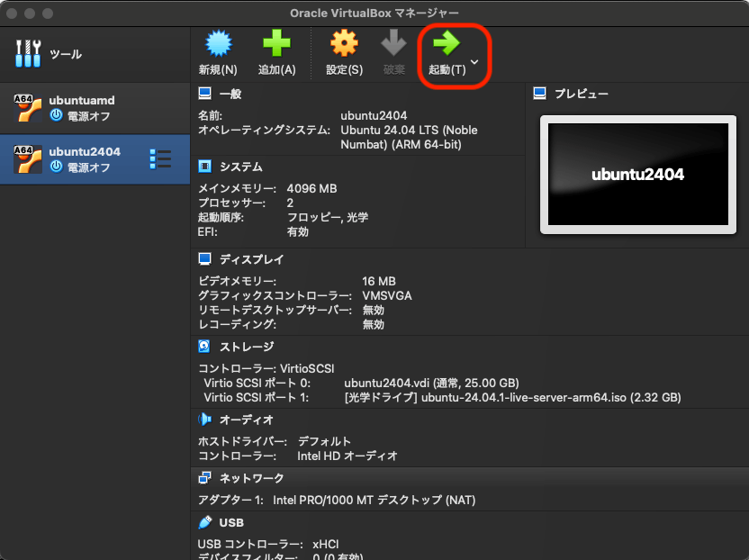
Task: Click the ubuntuamd A64 OS icon
Action: pyautogui.click(x=28, y=108)
